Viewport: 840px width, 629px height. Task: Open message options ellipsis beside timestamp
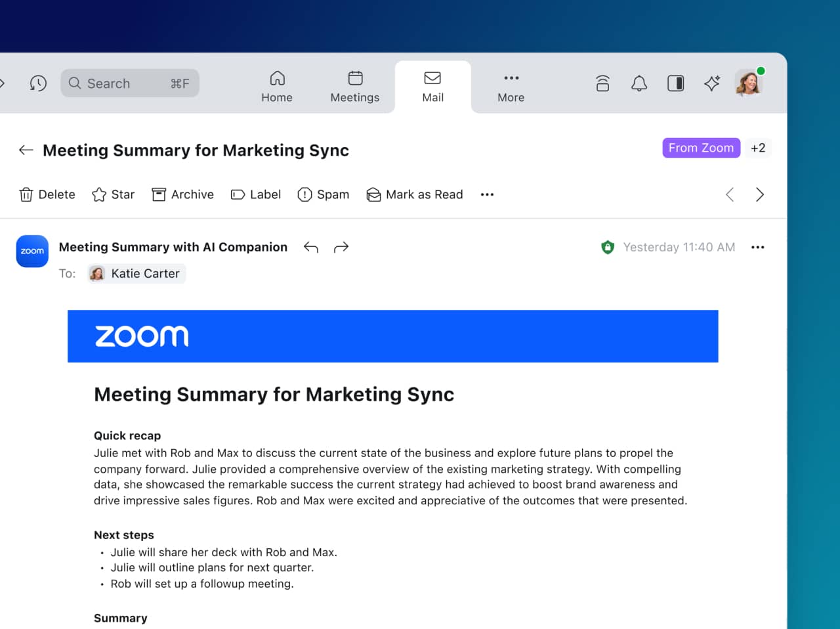(757, 248)
